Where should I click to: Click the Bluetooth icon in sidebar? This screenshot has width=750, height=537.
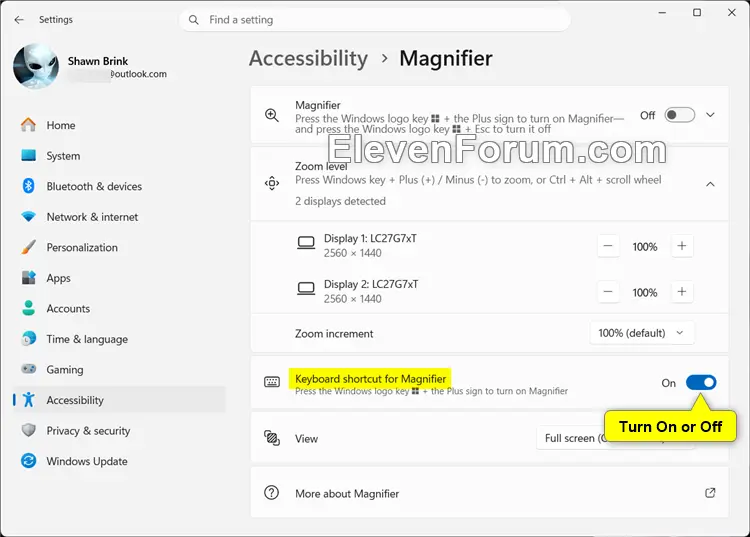[x=28, y=186]
